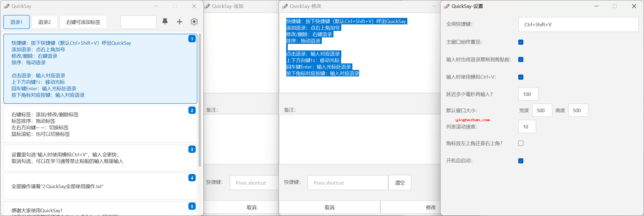
Task: Switch to the 语录2 tab
Action: [44, 22]
